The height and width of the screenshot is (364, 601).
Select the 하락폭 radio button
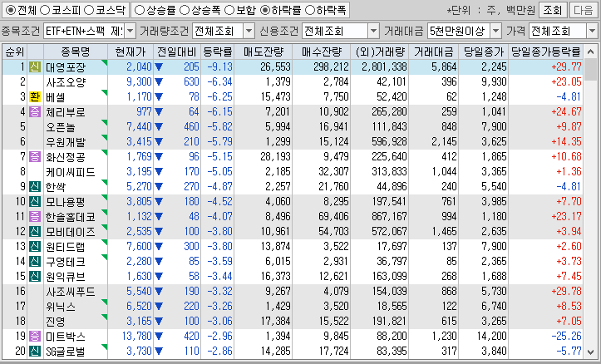pyautogui.click(x=309, y=10)
